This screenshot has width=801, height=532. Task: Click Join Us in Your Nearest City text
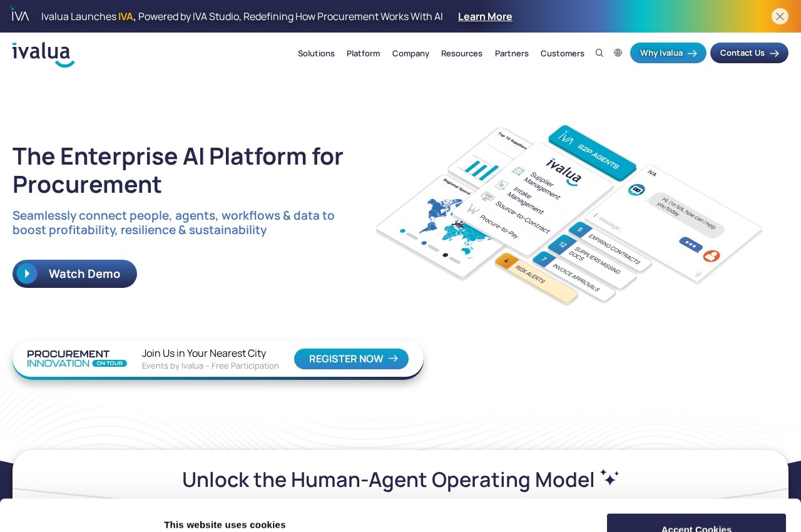pyautogui.click(x=204, y=353)
